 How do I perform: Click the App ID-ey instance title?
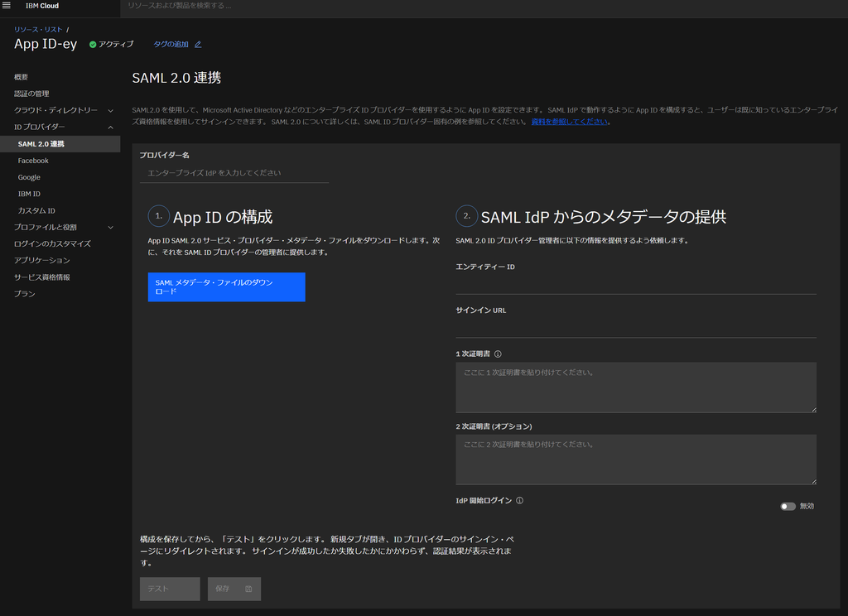46,45
